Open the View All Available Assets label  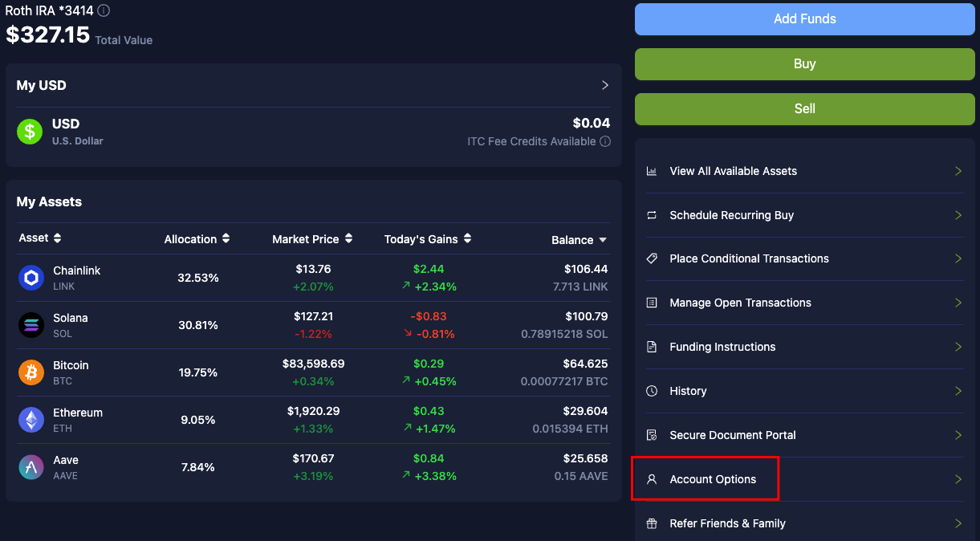point(734,171)
